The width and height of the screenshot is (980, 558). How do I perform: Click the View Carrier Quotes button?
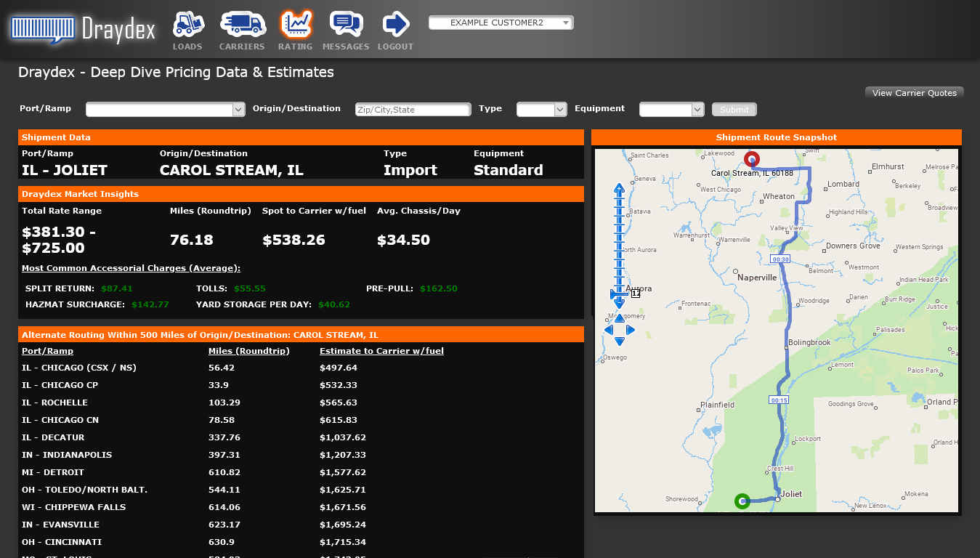click(915, 92)
